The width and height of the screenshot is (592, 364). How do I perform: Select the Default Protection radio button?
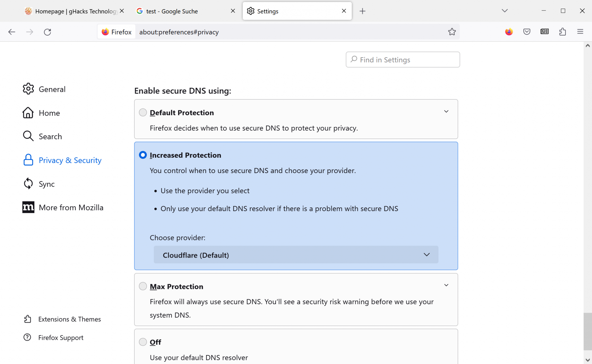[143, 112]
